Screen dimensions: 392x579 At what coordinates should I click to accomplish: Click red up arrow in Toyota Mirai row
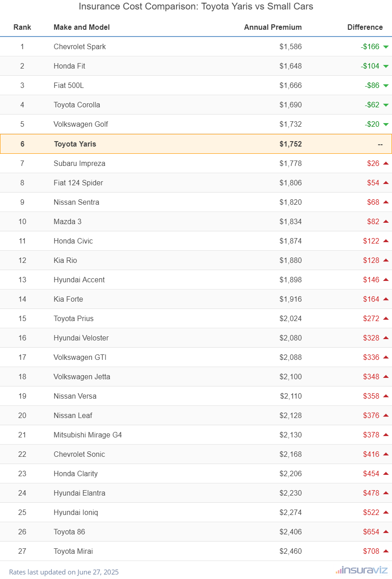(x=386, y=551)
